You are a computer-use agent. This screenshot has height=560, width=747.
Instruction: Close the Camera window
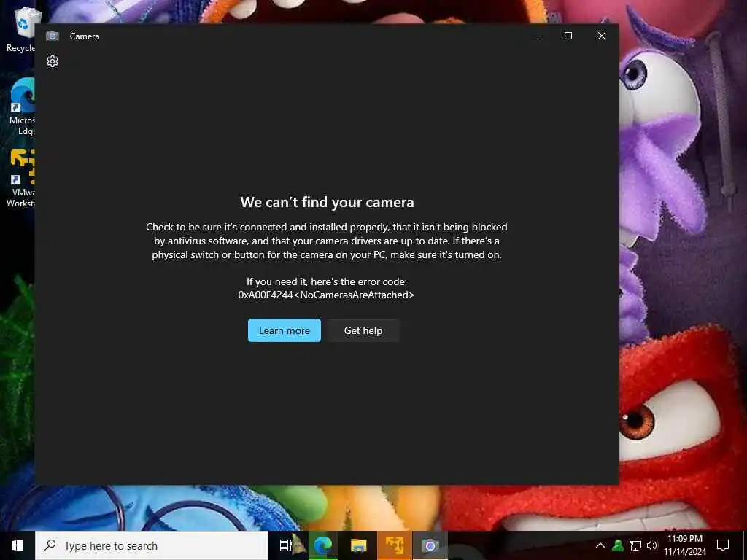pyautogui.click(x=602, y=36)
